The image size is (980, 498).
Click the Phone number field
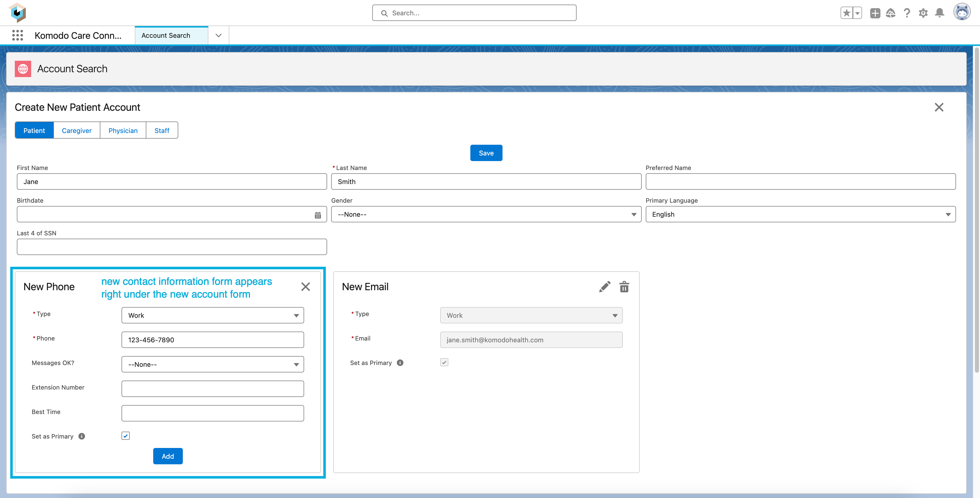[213, 340]
